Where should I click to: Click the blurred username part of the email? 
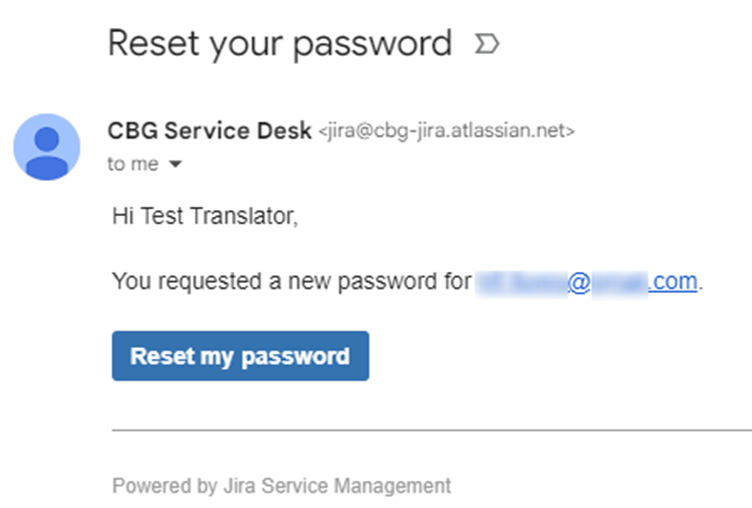coord(522,282)
